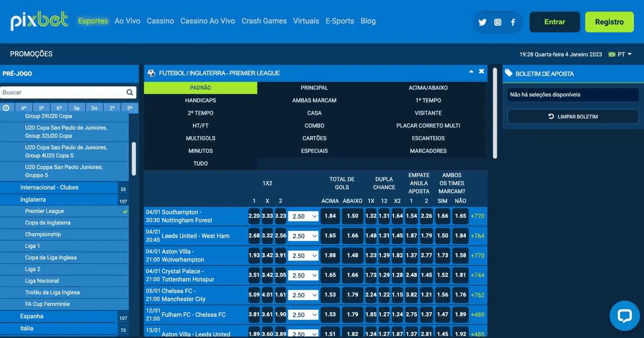Click the soccer ball icon in panel header
The height and width of the screenshot is (338, 644).
[151, 73]
